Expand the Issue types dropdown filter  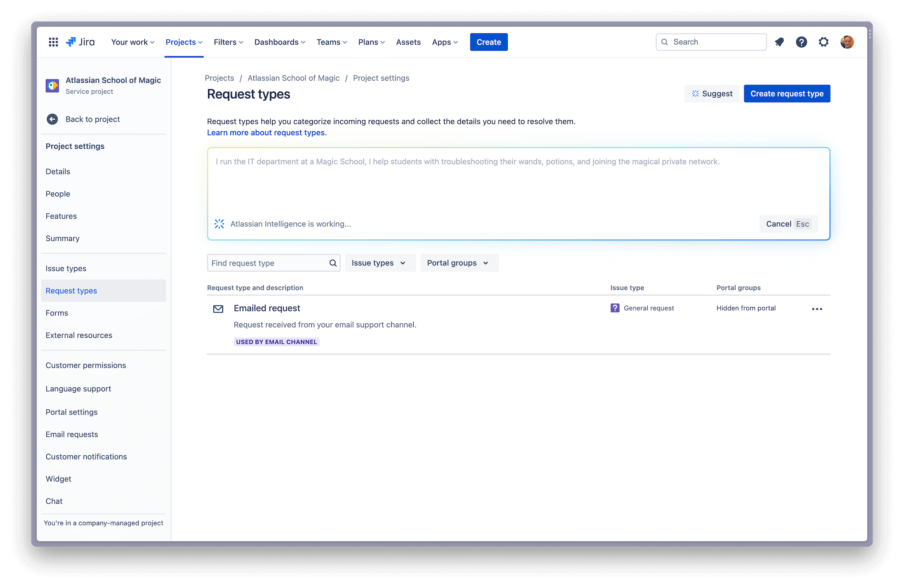pyautogui.click(x=378, y=263)
